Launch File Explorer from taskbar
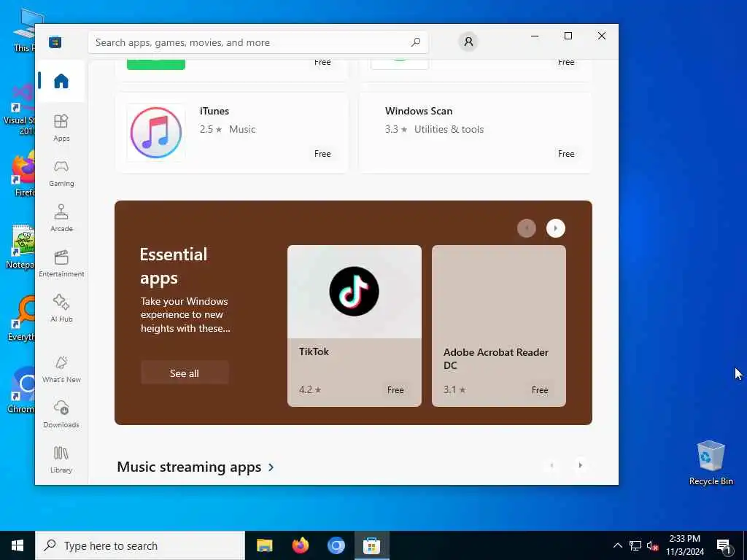Image resolution: width=747 pixels, height=560 pixels. pos(264,545)
